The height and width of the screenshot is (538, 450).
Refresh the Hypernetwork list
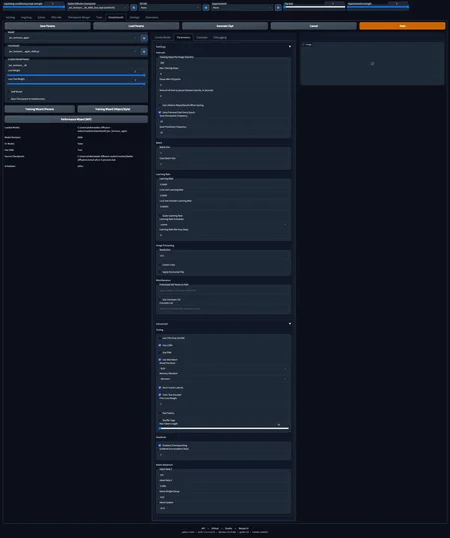coord(278,8)
